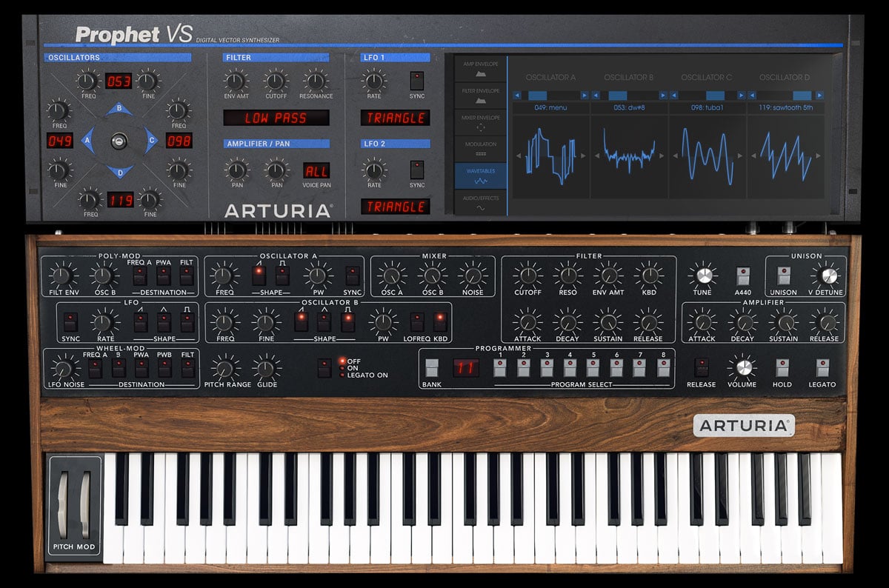Toggle the Unison switch

pos(783,275)
